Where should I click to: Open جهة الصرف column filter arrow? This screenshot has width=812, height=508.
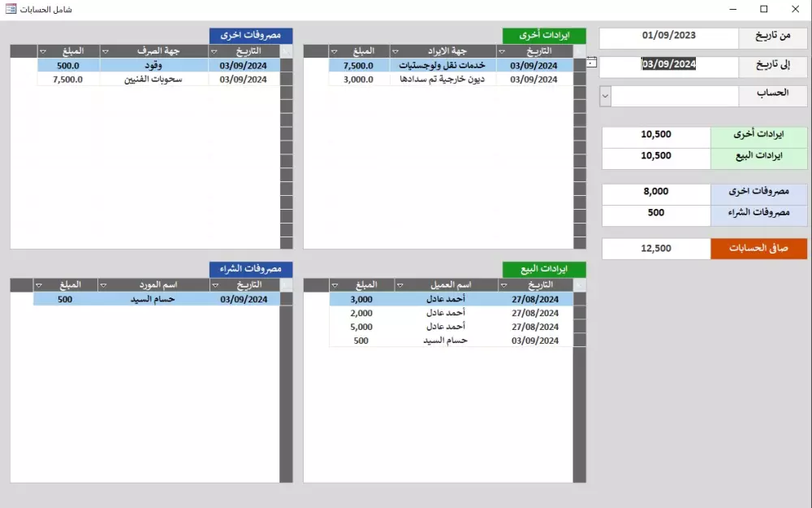click(x=105, y=51)
